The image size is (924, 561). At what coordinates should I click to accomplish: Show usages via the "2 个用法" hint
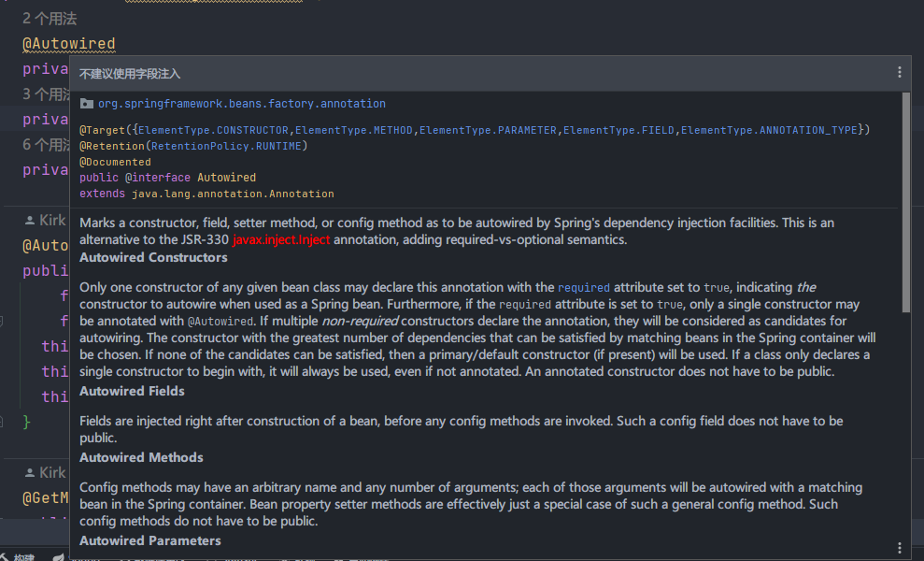(50, 19)
